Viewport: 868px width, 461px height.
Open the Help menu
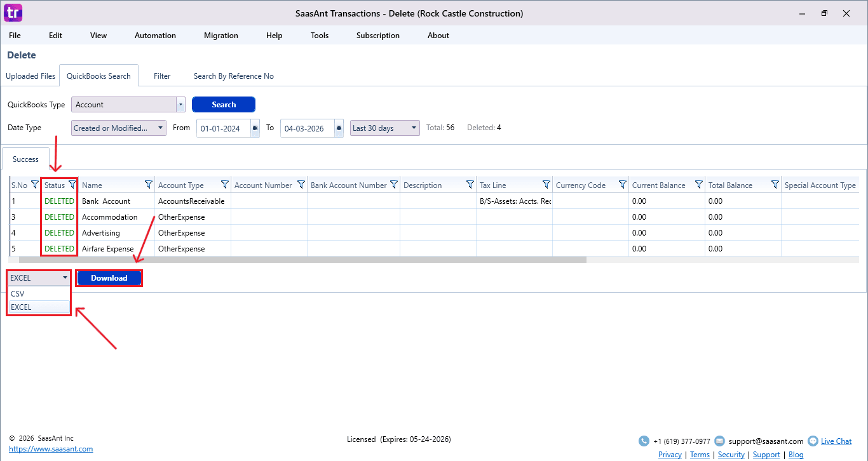(x=275, y=36)
